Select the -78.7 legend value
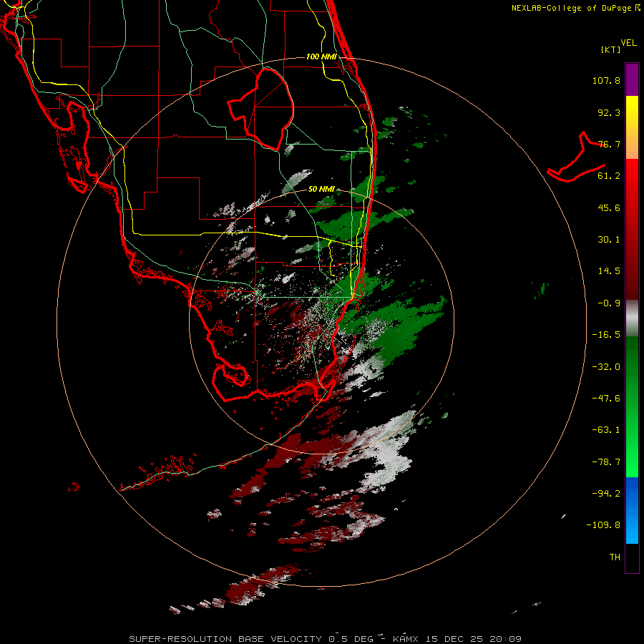The image size is (644, 644). pos(606,462)
